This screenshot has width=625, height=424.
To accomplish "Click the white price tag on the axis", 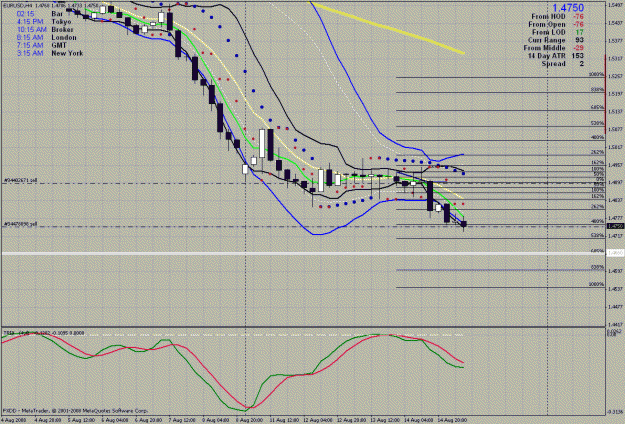I will pos(616,253).
